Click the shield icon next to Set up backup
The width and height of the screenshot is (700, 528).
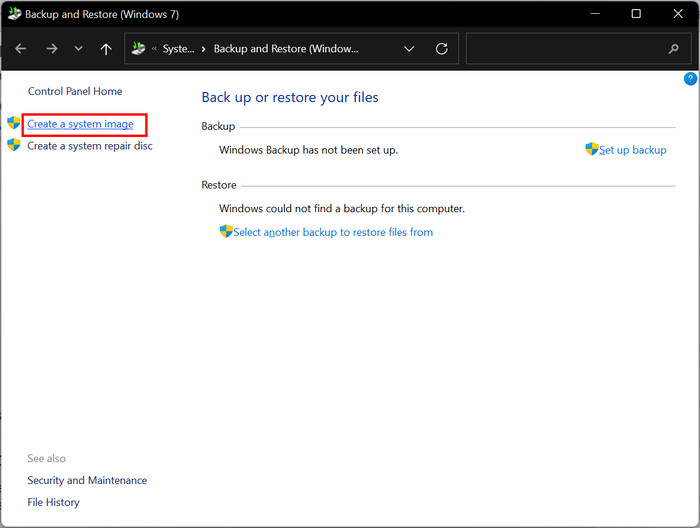point(592,149)
